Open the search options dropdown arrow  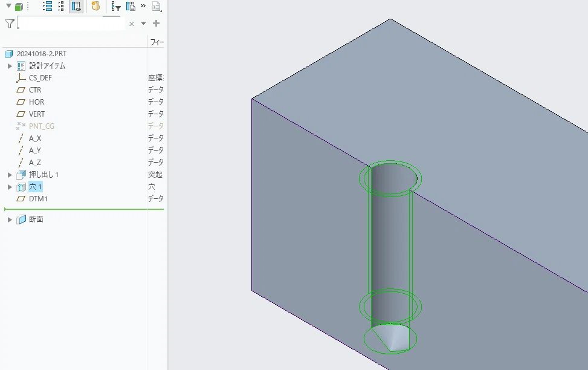pos(143,24)
